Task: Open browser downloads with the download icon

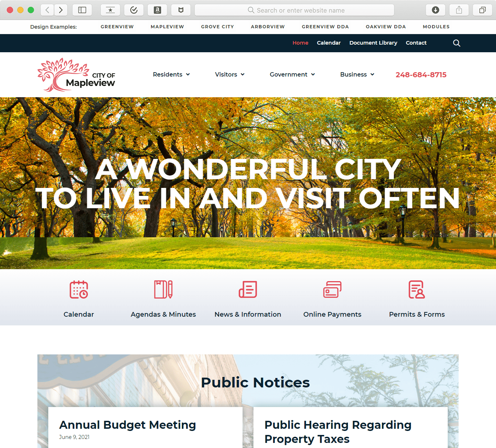Action: (x=435, y=10)
